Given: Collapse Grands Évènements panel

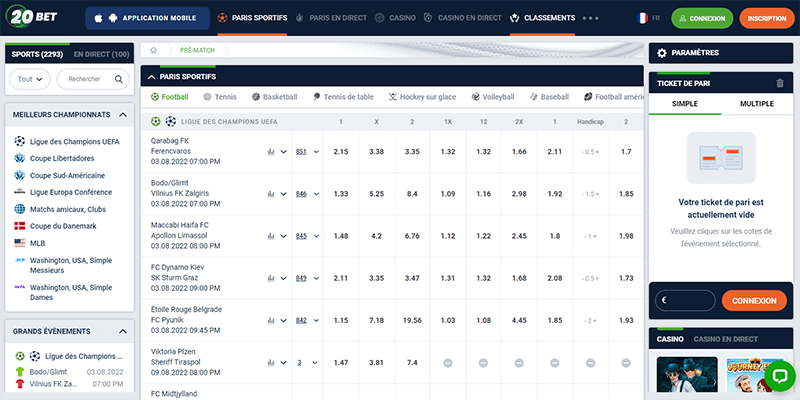Looking at the screenshot, I should click(122, 332).
